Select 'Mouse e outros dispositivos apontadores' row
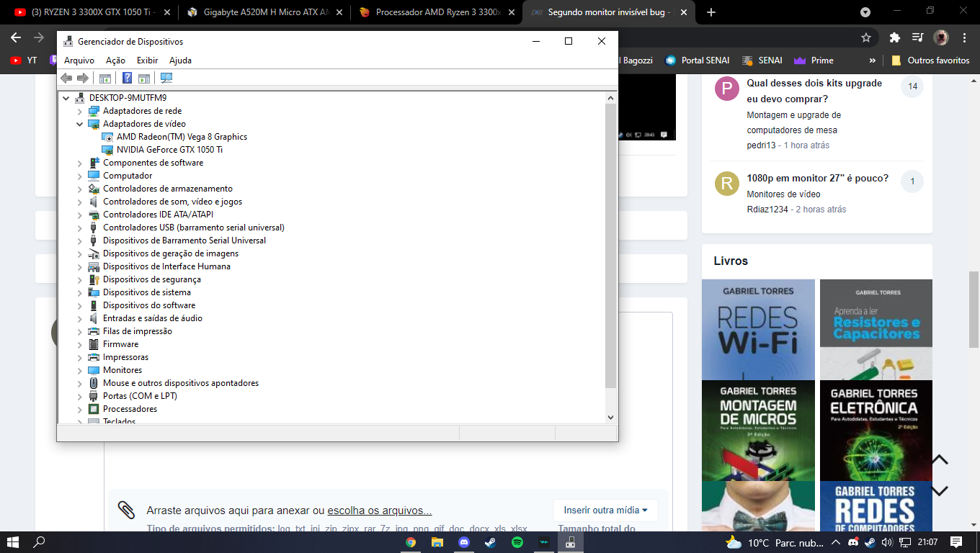The image size is (980, 553). coord(180,383)
